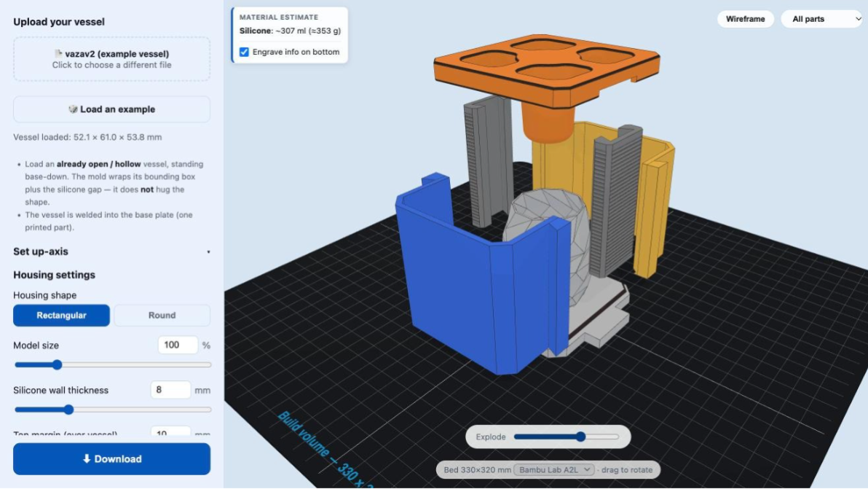868x489 pixels.
Task: Click Load an example button
Action: click(112, 109)
